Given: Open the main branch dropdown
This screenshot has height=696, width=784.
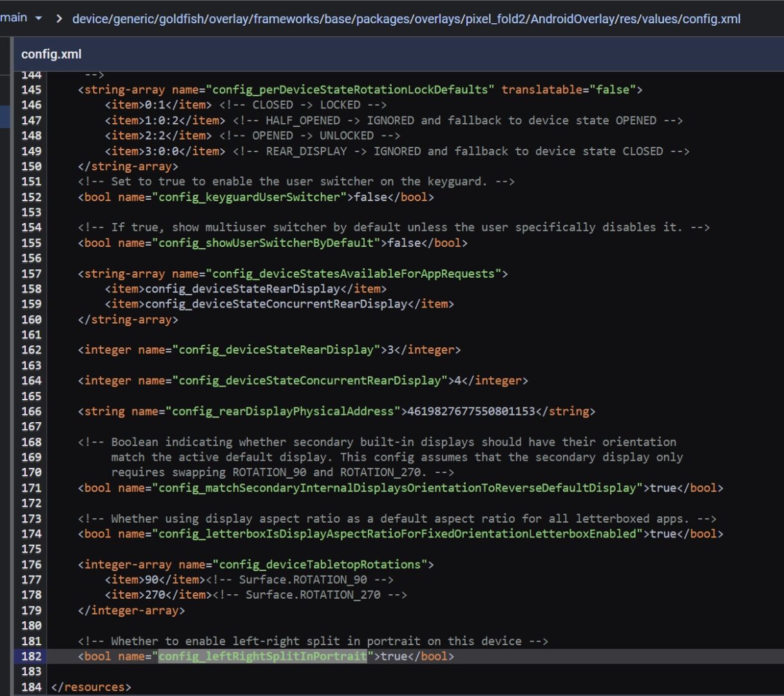Looking at the screenshot, I should tap(21, 18).
